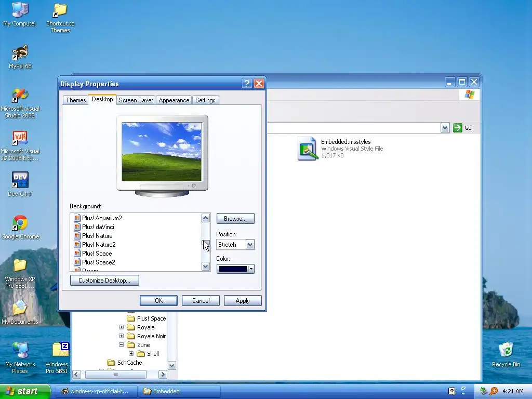Click taskbar tray help question mark icon

coord(451,391)
